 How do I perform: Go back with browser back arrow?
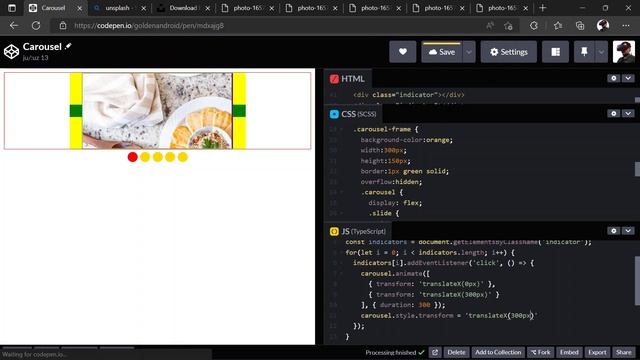tap(14, 25)
